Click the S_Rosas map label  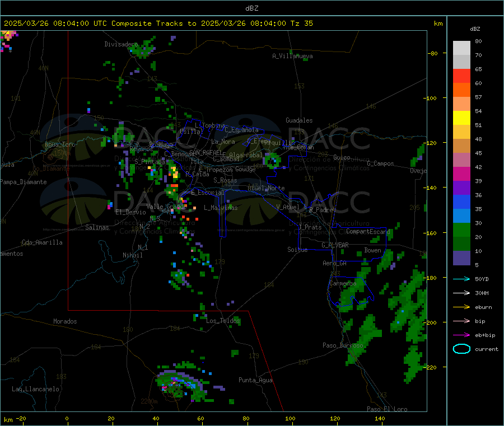[x=225, y=180]
